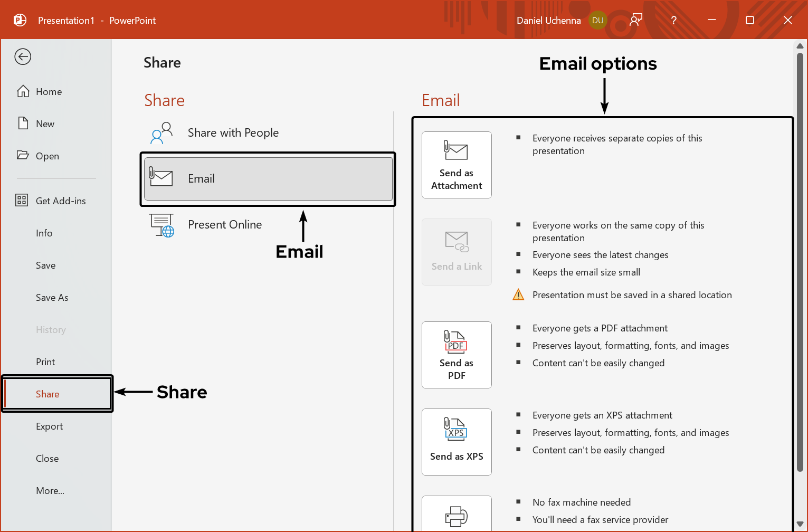
Task: Open the Export menu item
Action: pyautogui.click(x=49, y=426)
